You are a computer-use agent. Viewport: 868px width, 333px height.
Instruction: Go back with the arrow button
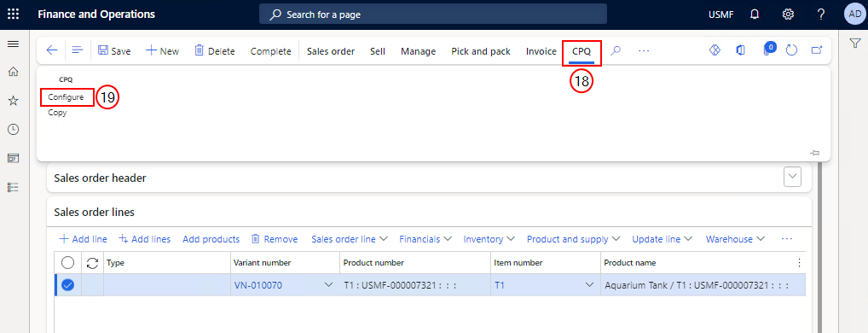[x=51, y=50]
